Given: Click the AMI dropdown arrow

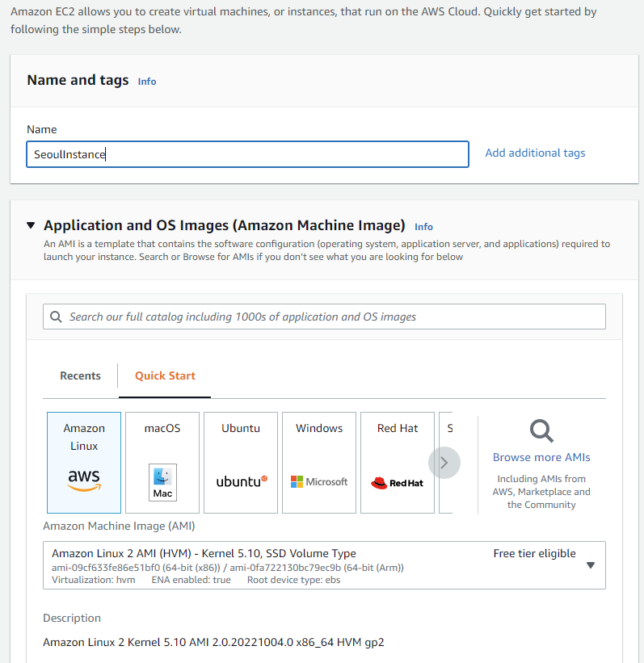Looking at the screenshot, I should (591, 565).
